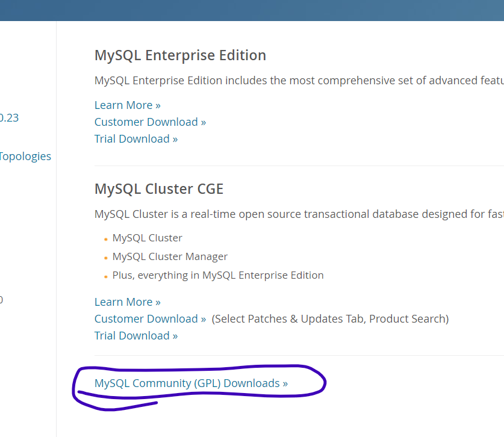504x437 pixels.
Task: Click the MySQL Cluster Manager bullet item
Action: coord(170,256)
